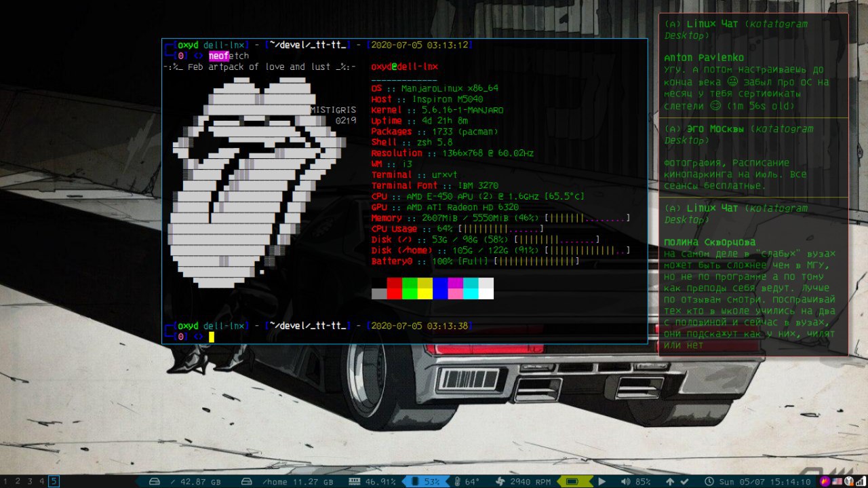Click the 42.87 GB root free space text

pyautogui.click(x=195, y=482)
